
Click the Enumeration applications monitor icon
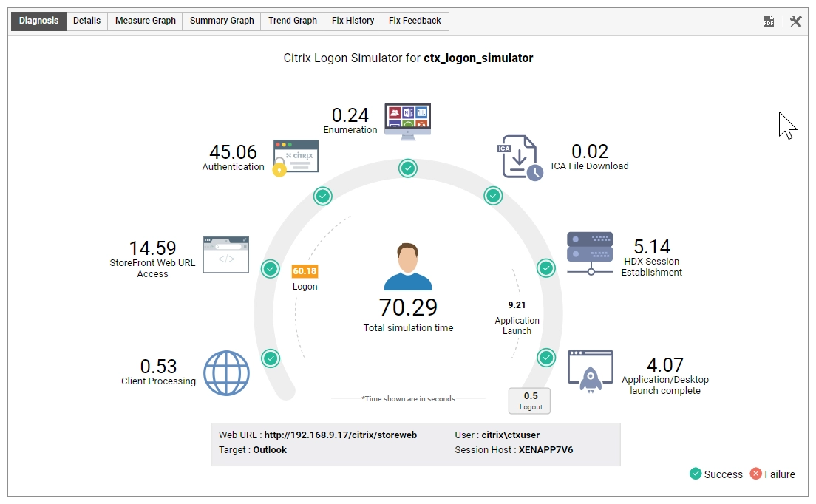(407, 121)
